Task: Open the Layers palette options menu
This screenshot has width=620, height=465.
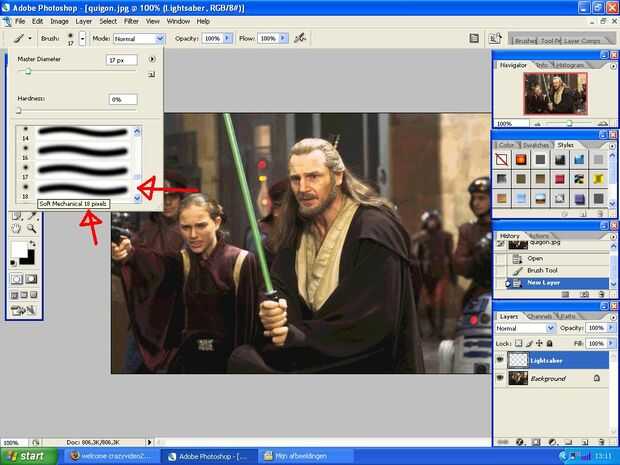Action: pyautogui.click(x=613, y=317)
